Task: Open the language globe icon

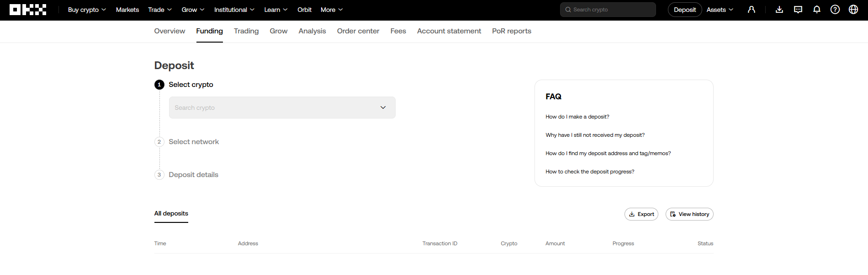Action: [853, 10]
